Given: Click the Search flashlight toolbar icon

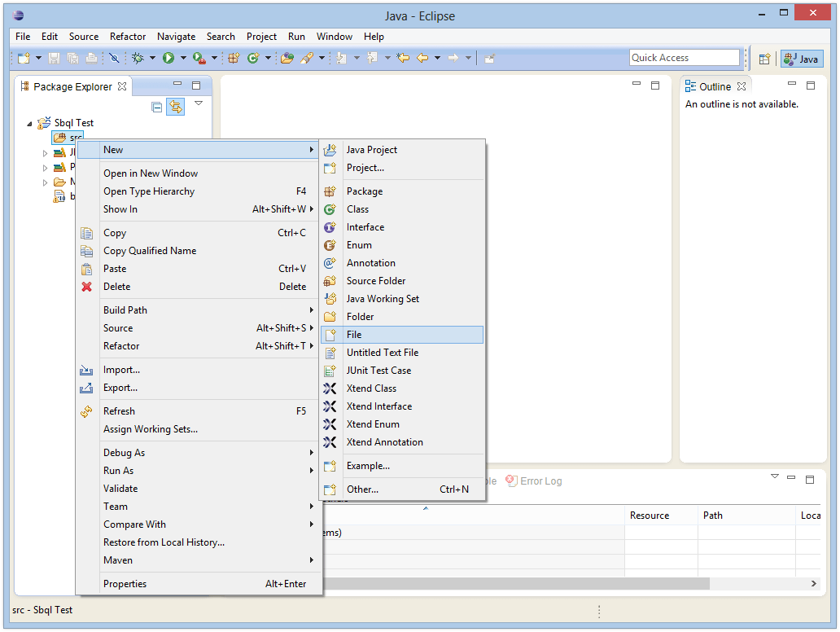Looking at the screenshot, I should [307, 58].
